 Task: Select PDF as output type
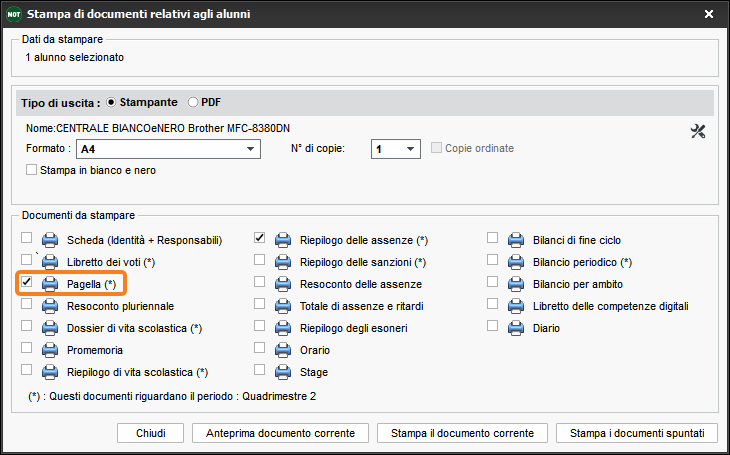click(193, 102)
